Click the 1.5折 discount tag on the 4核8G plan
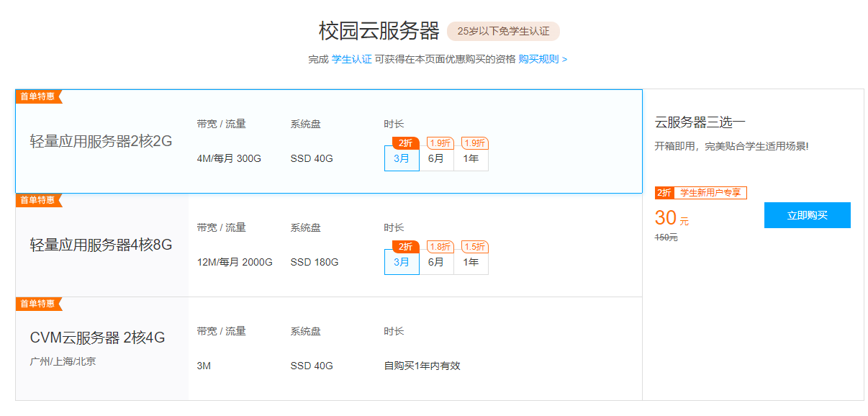 click(474, 247)
